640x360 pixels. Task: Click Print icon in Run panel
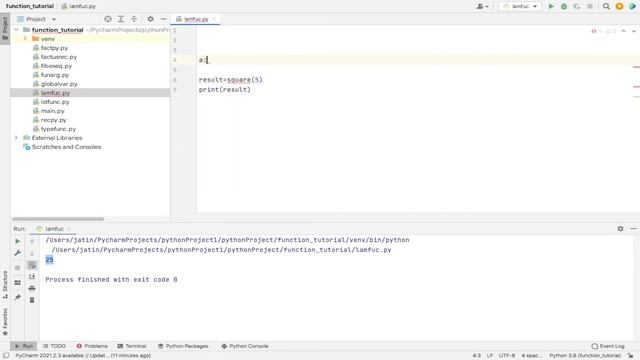(x=32, y=289)
